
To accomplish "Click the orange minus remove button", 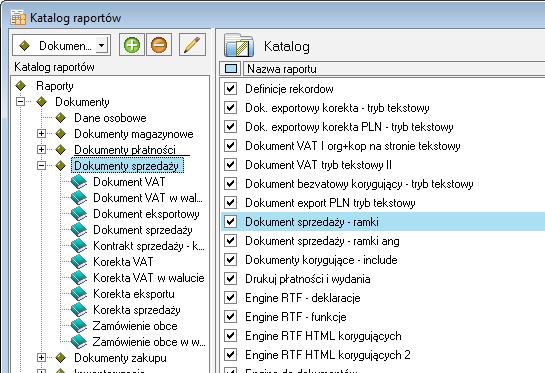I will (159, 45).
